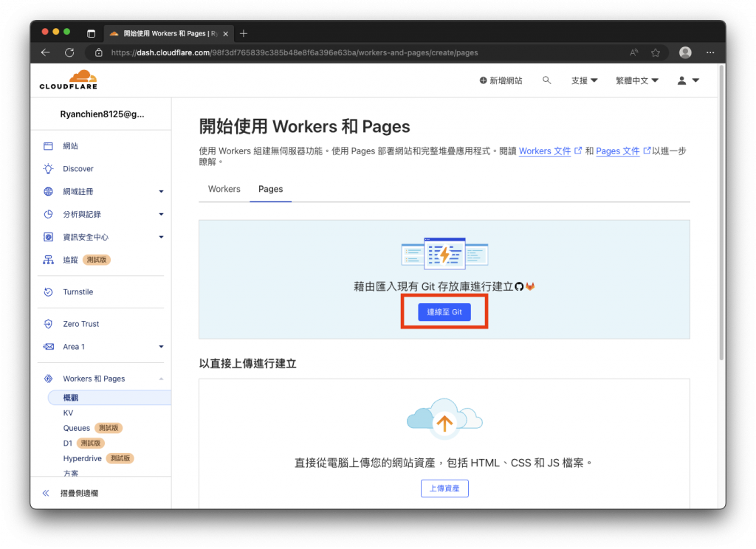The image size is (756, 549).
Task: Click the cloud upload illustration
Action: point(444,418)
